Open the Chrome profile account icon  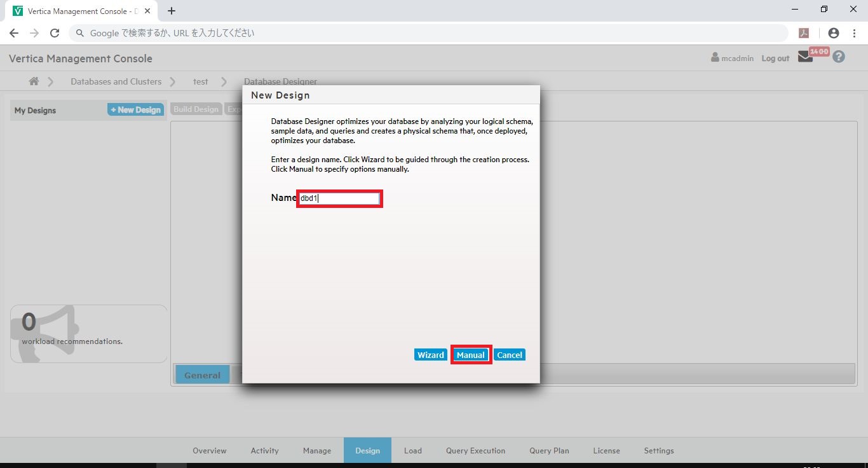pos(833,33)
